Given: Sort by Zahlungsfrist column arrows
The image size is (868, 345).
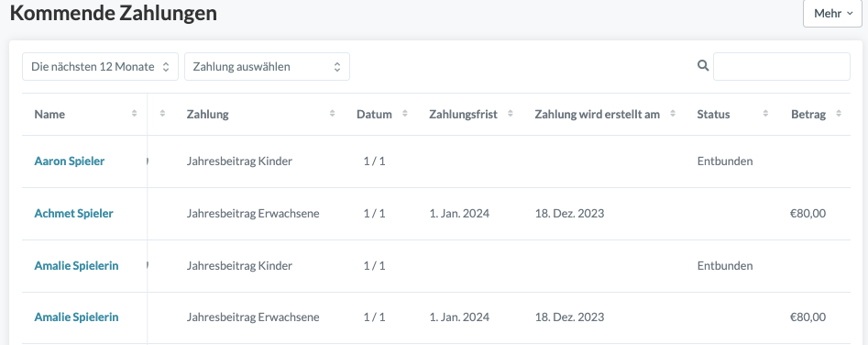Looking at the screenshot, I should point(511,114).
